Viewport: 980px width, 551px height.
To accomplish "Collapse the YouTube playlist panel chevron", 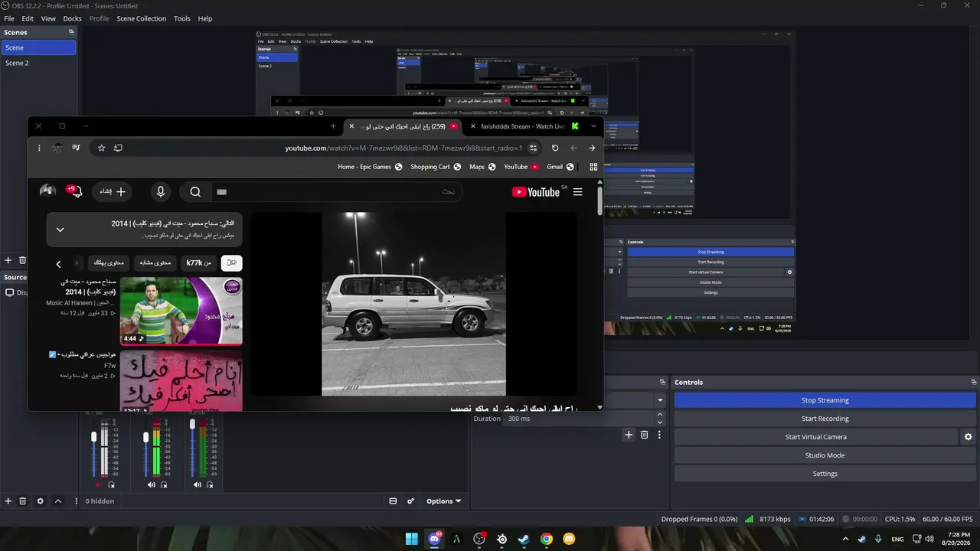I will pos(60,230).
